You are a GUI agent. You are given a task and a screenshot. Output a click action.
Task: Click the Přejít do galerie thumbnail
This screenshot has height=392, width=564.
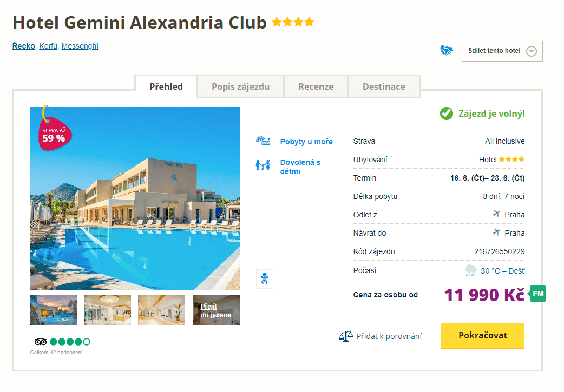pos(216,310)
